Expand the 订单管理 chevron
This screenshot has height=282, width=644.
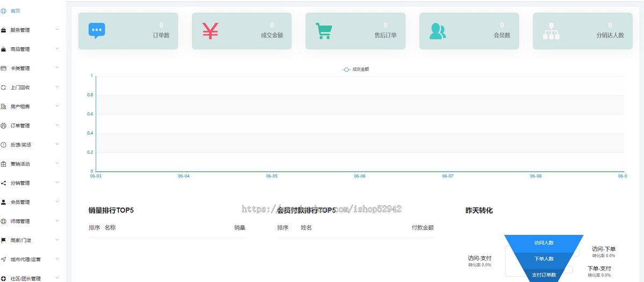[x=57, y=125]
